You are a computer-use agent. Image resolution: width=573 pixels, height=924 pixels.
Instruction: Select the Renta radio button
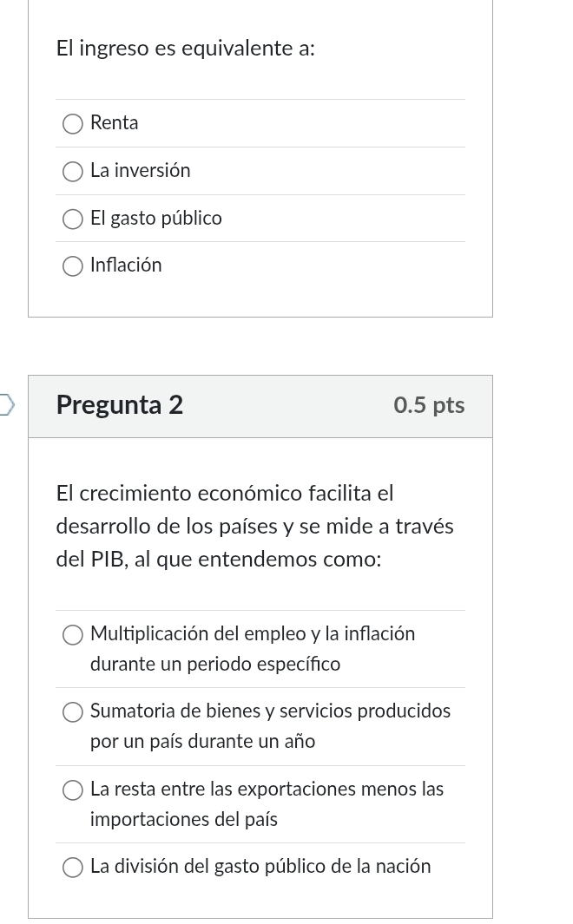pyautogui.click(x=73, y=124)
